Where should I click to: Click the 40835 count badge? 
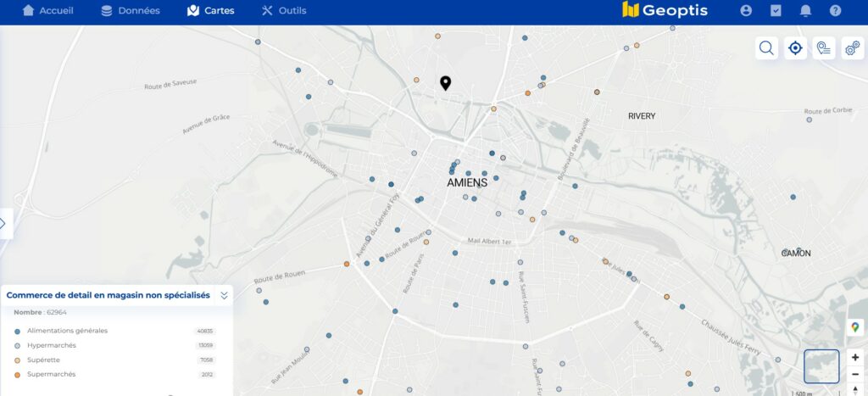coord(205,332)
